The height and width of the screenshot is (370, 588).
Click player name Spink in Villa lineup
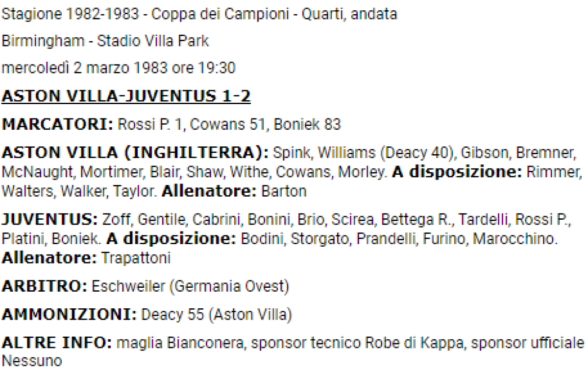tap(292, 153)
